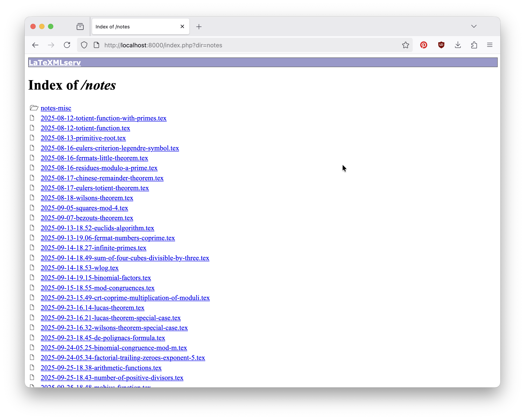
Task: Reload the current page
Action: pyautogui.click(x=67, y=45)
